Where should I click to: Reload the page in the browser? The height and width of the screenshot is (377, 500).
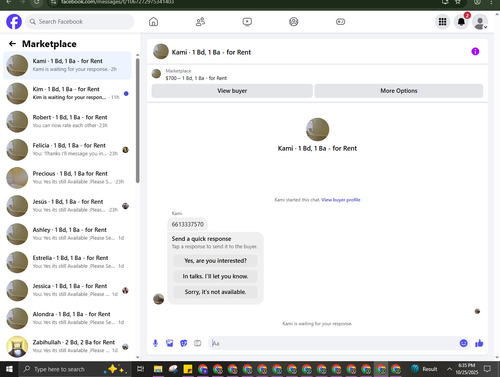[36, 2]
